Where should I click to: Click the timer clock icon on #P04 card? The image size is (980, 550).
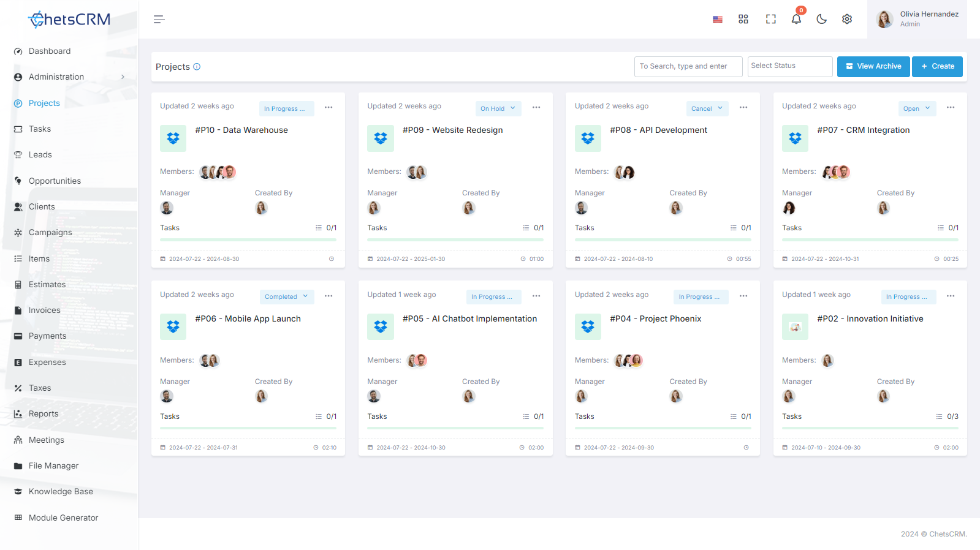(x=746, y=448)
